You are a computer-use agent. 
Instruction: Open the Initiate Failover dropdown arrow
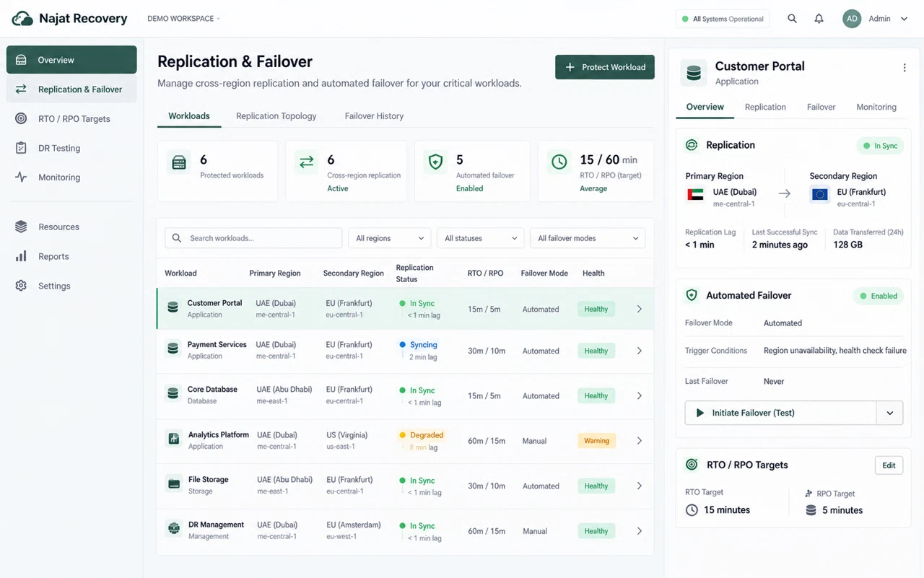tap(890, 413)
